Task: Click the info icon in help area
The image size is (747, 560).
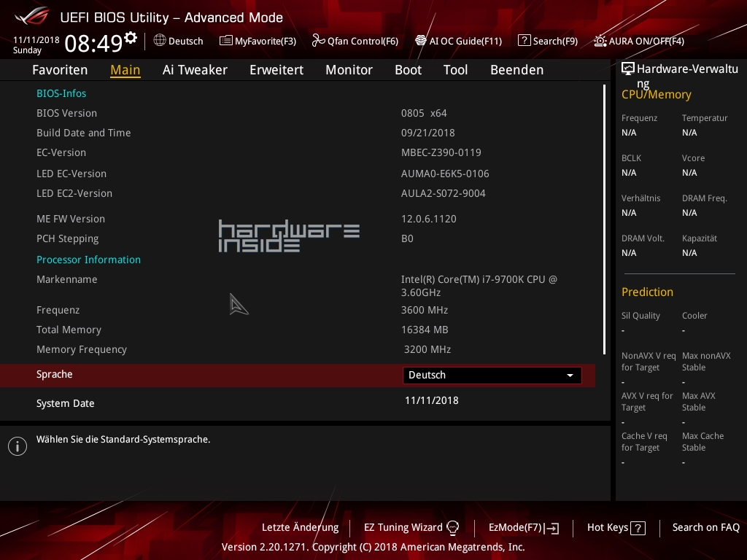Action: 18,446
